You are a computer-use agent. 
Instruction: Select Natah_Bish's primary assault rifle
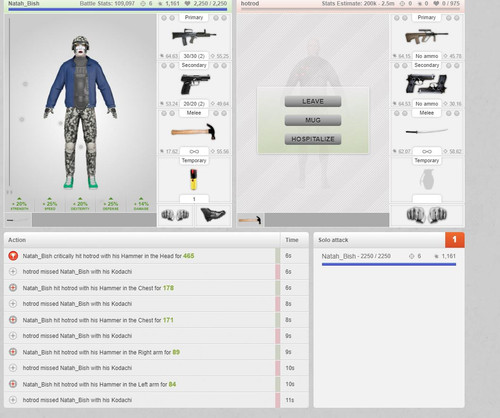point(194,37)
